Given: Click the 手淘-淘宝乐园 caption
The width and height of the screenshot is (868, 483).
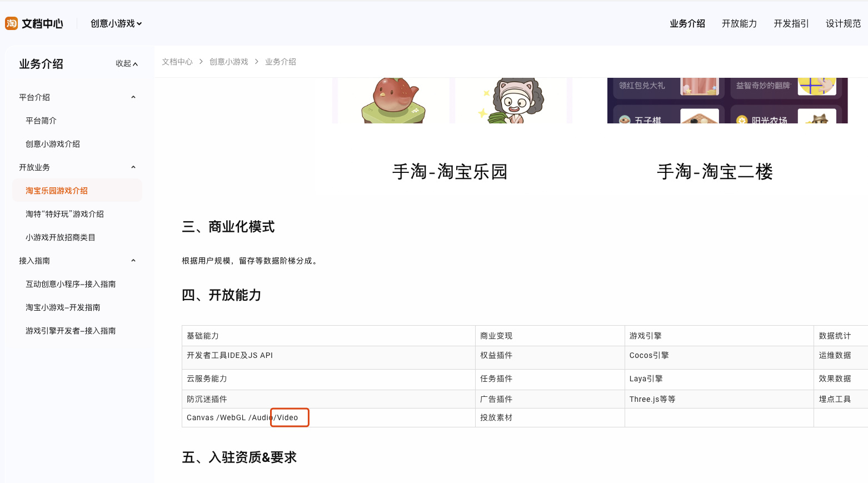Looking at the screenshot, I should coord(450,172).
